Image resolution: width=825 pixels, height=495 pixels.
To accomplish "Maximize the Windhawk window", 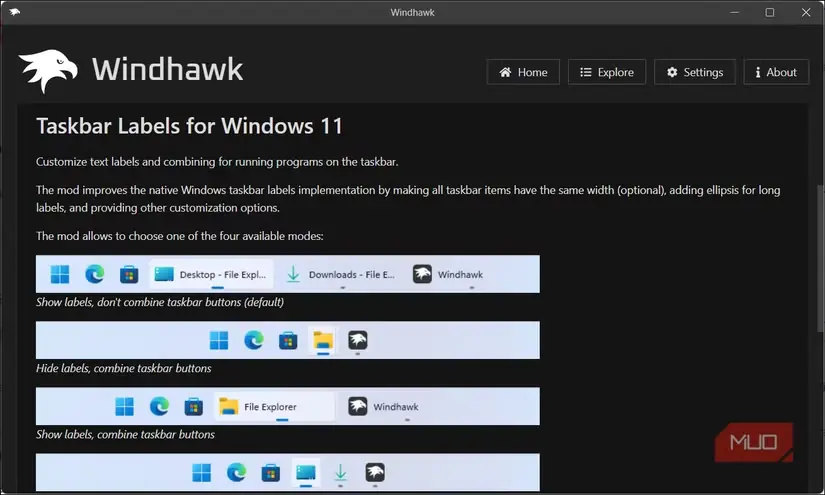I will (x=769, y=12).
